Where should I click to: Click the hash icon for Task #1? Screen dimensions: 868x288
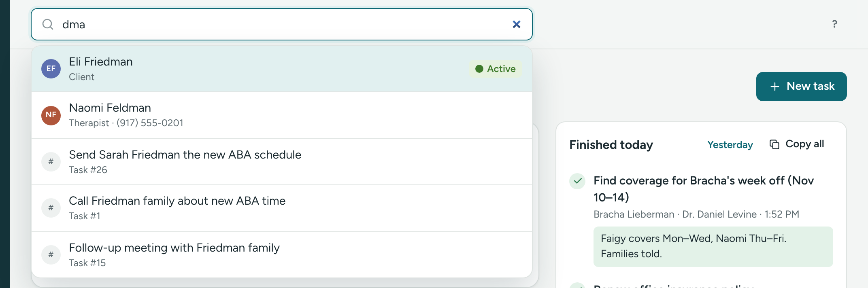coord(51,208)
